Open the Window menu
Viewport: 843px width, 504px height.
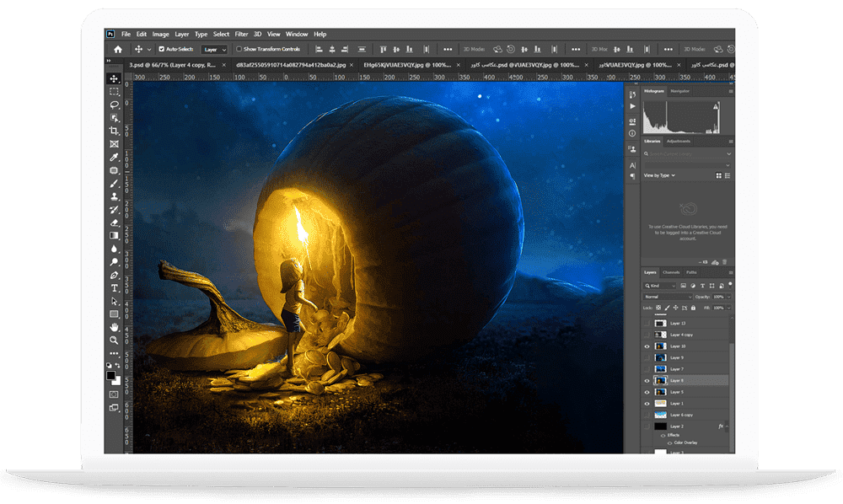(x=297, y=34)
